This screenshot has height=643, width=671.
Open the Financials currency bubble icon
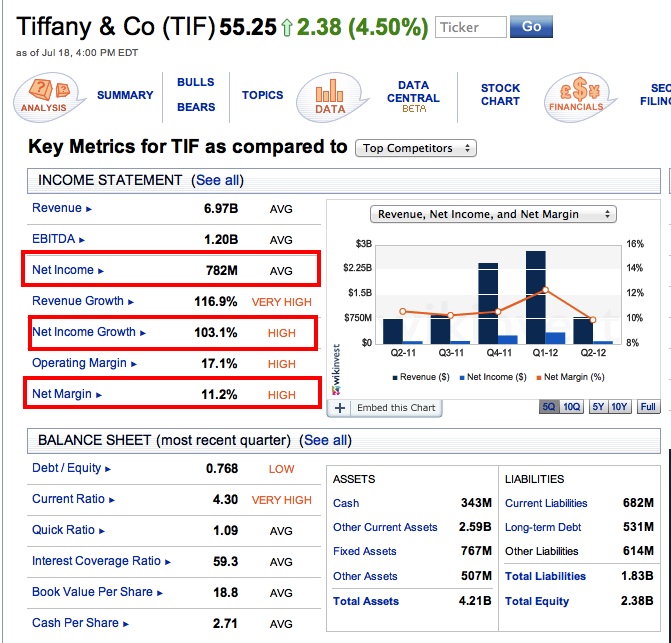pyautogui.click(x=579, y=97)
